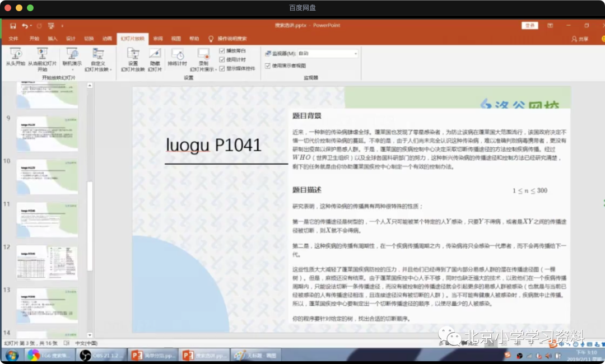Click the spell check icon in status bar
Screen dimensions: 605x364
[67, 343]
